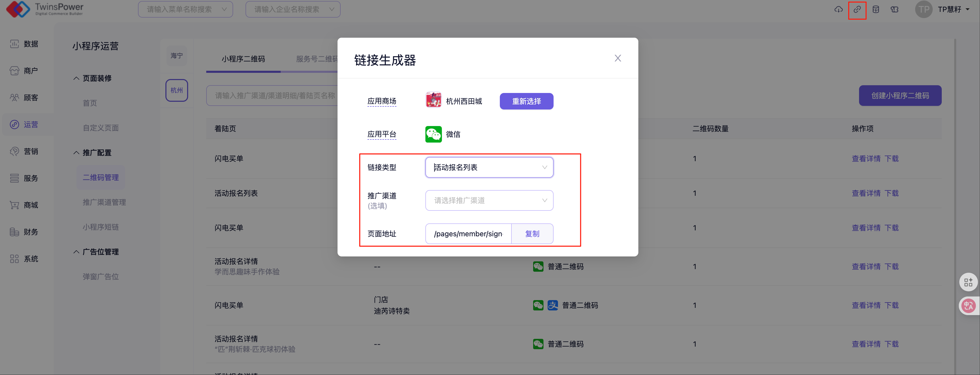Expand the 推广渠道 channel selector
This screenshot has height=375, width=980.
489,200
